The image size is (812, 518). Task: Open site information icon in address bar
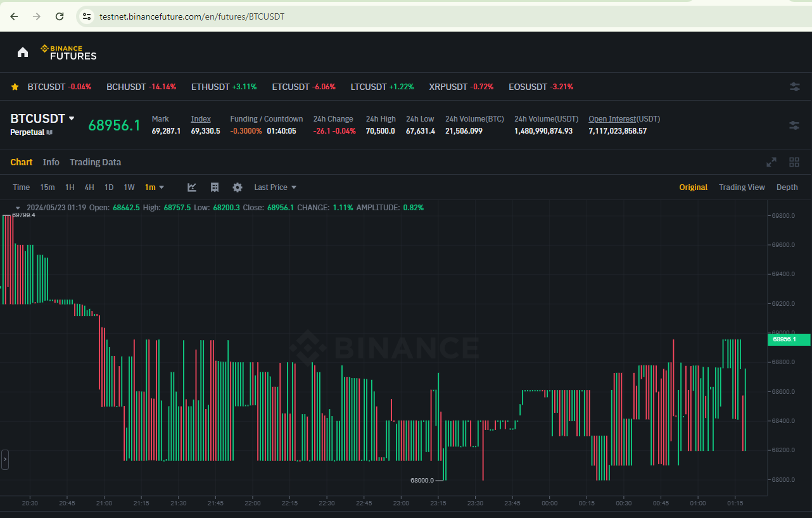point(87,16)
